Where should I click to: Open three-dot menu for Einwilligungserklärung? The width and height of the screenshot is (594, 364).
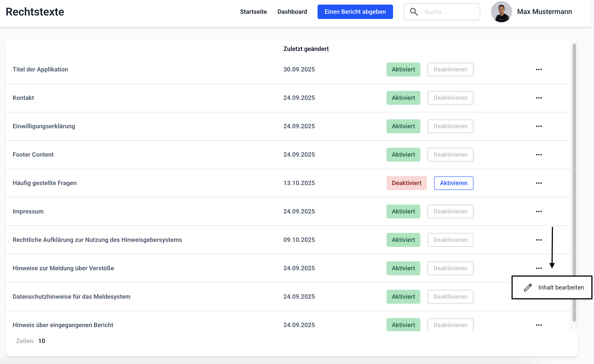[538, 127]
